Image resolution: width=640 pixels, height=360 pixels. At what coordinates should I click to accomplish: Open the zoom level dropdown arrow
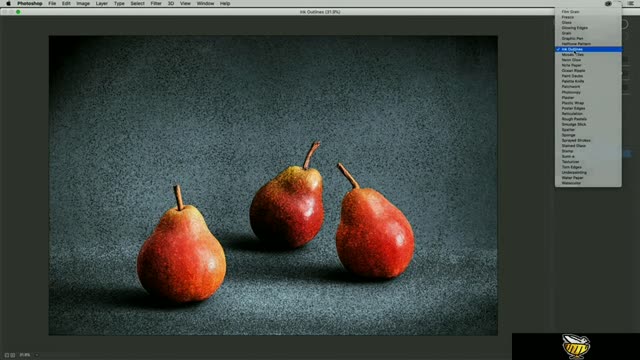[x=37, y=355]
